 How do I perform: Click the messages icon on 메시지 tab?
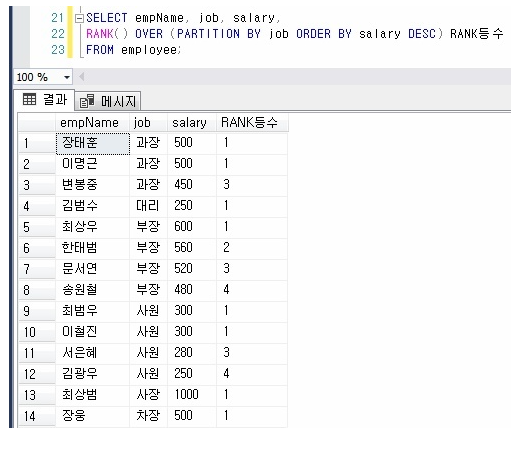coord(87,101)
